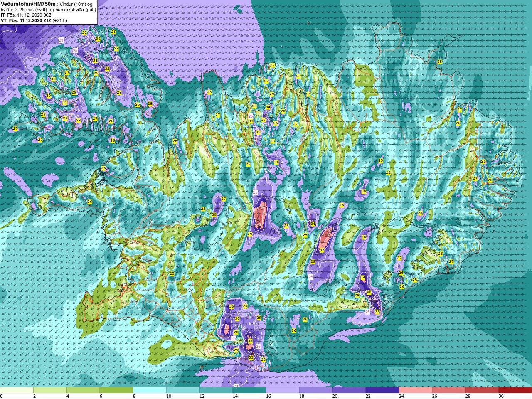Viewport: 532px width, 399px height.
Task: Pick the light lavender 16–18 legend swatch
Action: (283, 390)
